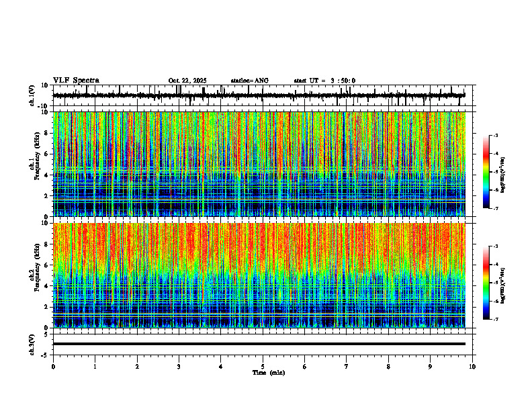Click the "ch.1 Frequency (kHz)" axis label

pyautogui.click(x=35, y=156)
